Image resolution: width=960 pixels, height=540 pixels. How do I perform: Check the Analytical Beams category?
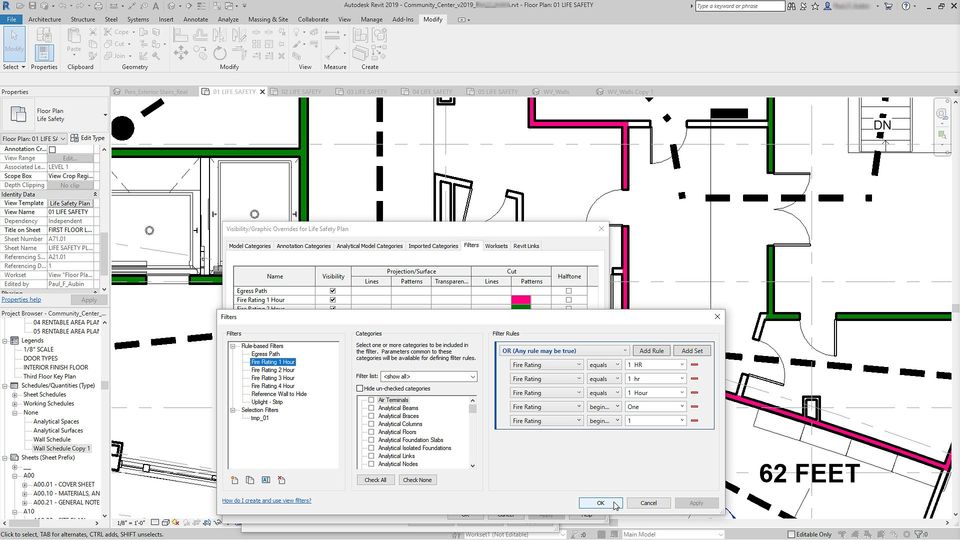click(371, 408)
